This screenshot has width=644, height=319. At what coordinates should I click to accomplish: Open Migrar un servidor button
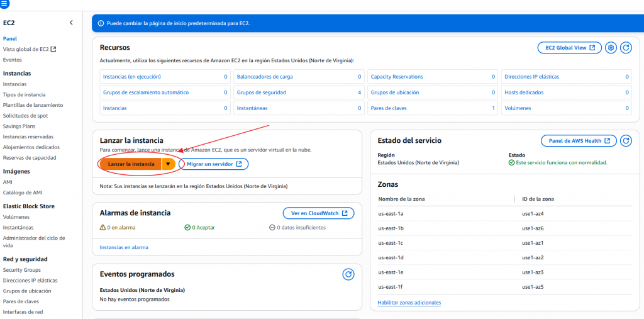(214, 164)
